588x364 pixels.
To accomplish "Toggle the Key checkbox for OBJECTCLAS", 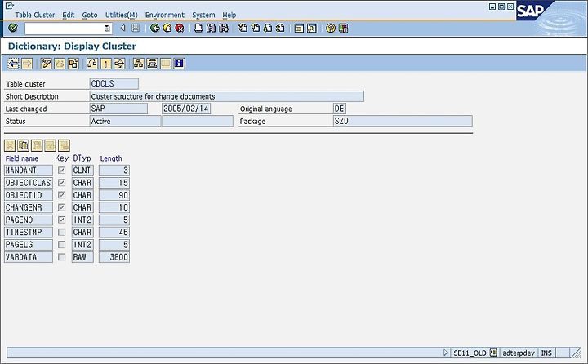I will (x=61, y=183).
